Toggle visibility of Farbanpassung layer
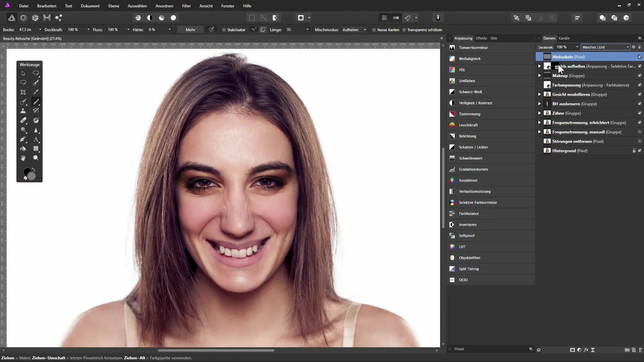 click(640, 85)
